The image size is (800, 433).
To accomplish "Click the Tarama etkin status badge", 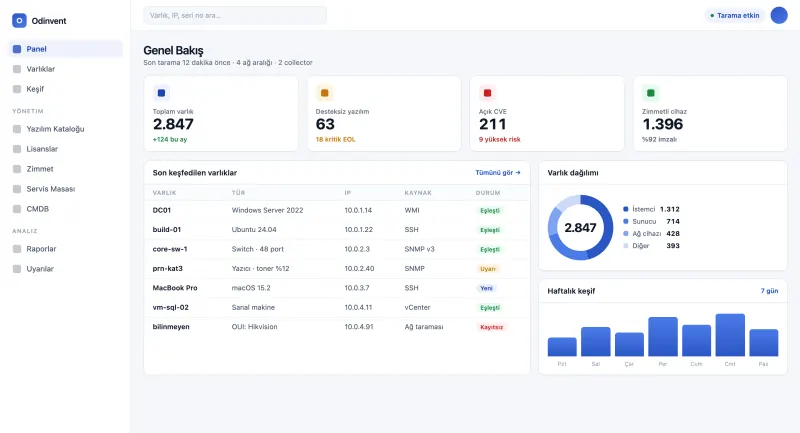I will click(x=735, y=15).
